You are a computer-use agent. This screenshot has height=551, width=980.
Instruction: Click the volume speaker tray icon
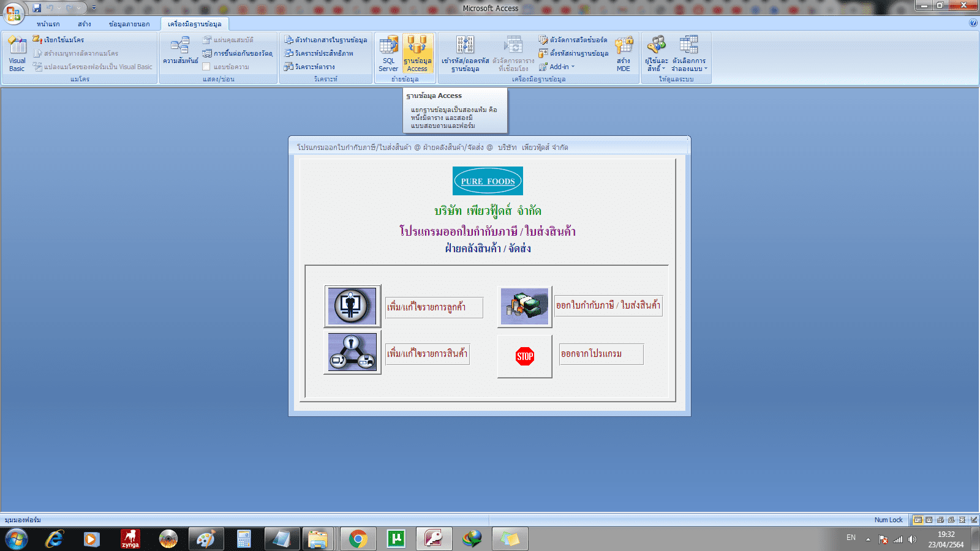(913, 539)
